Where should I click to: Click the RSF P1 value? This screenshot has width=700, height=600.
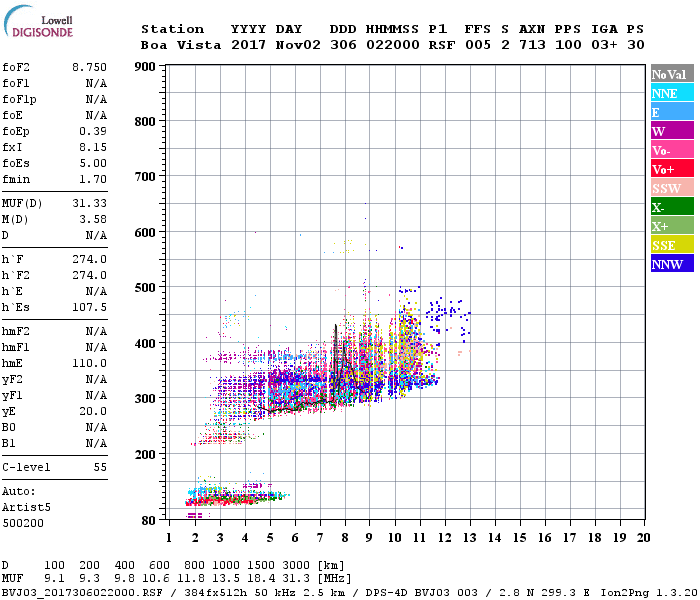(442, 45)
